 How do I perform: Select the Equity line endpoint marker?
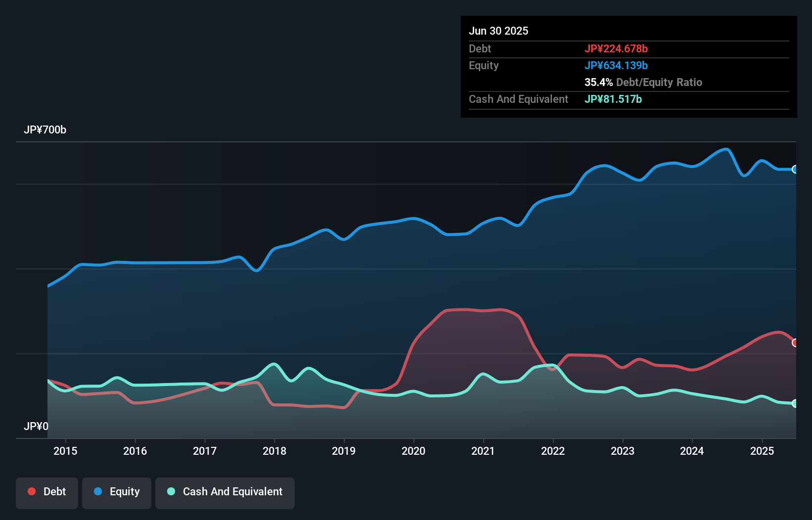click(796, 170)
